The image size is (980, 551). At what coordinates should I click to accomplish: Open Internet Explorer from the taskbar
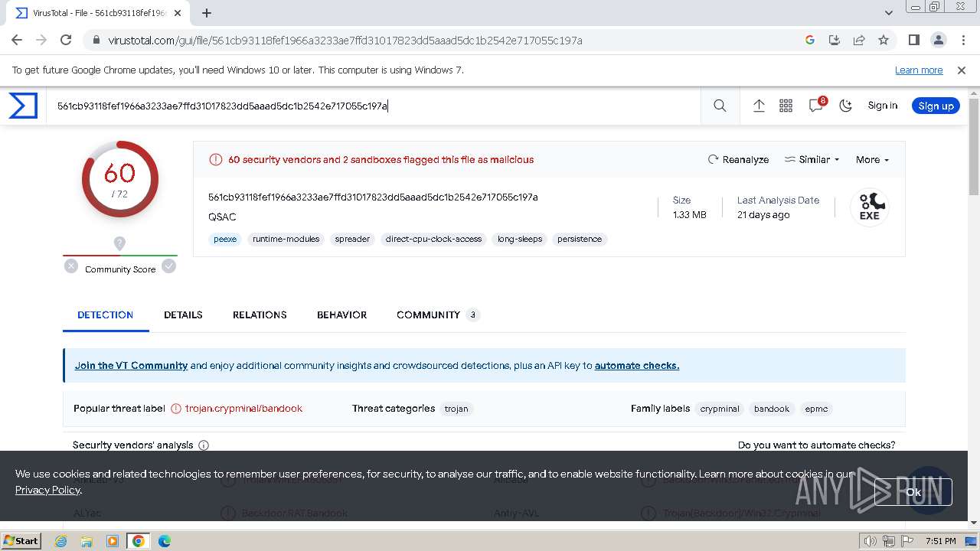(x=60, y=541)
